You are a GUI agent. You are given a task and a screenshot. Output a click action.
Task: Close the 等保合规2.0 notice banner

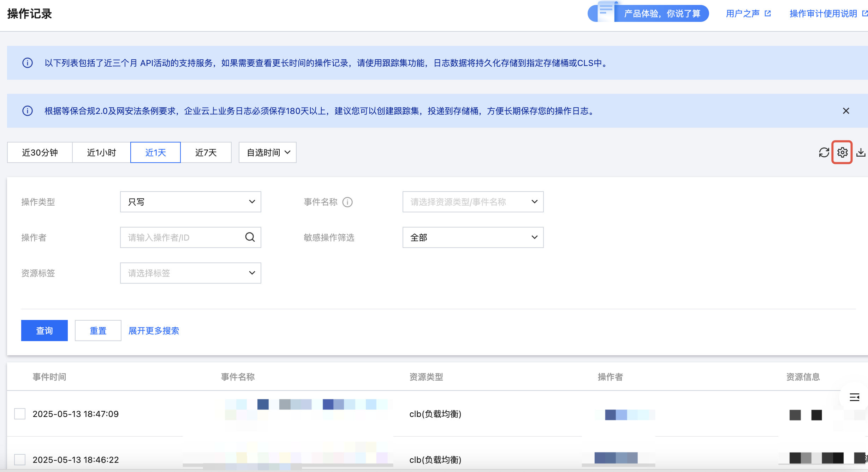coord(846,111)
